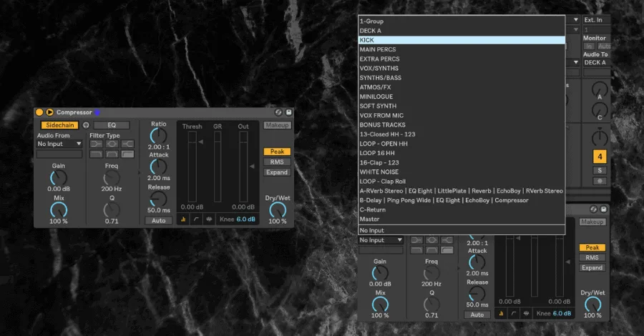Viewport: 644px width, 336px height.
Task: Choose KICK from the input list
Action: [x=462, y=40]
